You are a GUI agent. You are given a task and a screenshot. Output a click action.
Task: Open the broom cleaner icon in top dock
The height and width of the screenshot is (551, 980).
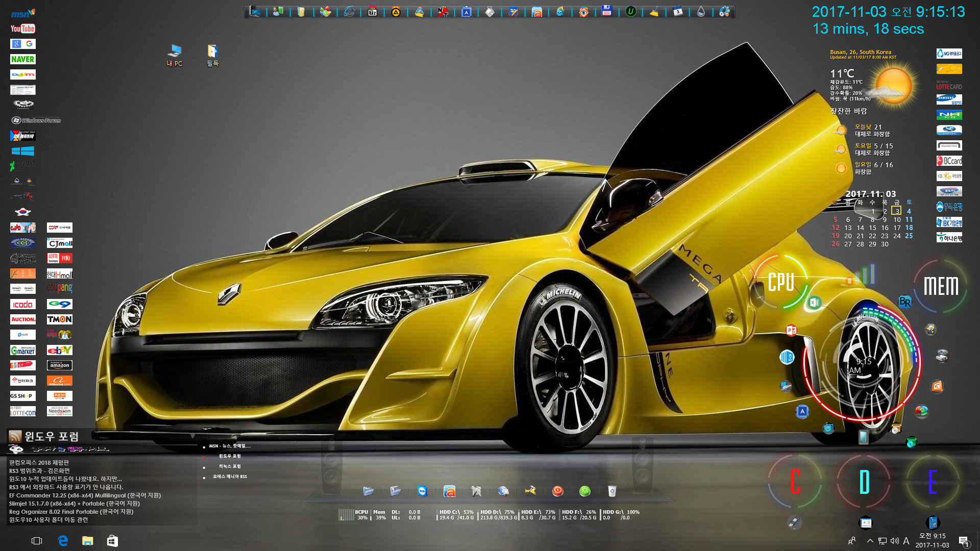click(x=654, y=12)
